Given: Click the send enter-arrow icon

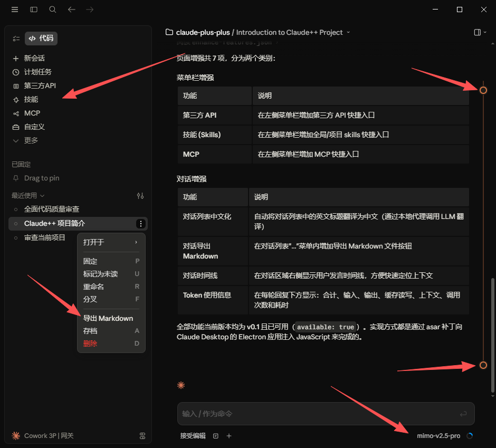Looking at the screenshot, I should (463, 414).
